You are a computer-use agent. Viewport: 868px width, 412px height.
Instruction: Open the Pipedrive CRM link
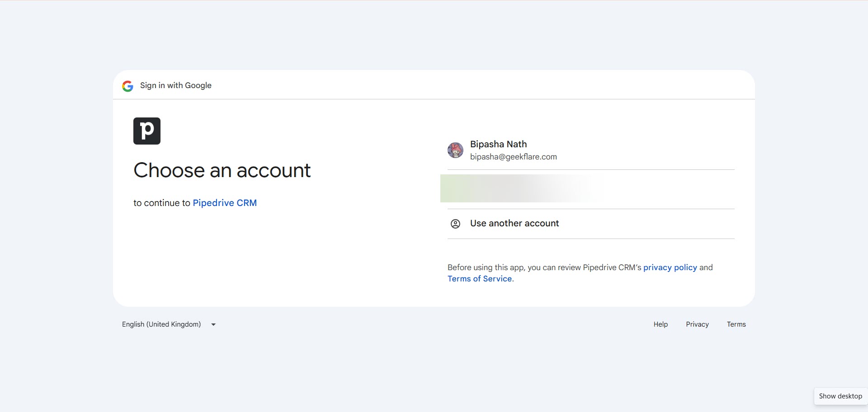tap(225, 203)
